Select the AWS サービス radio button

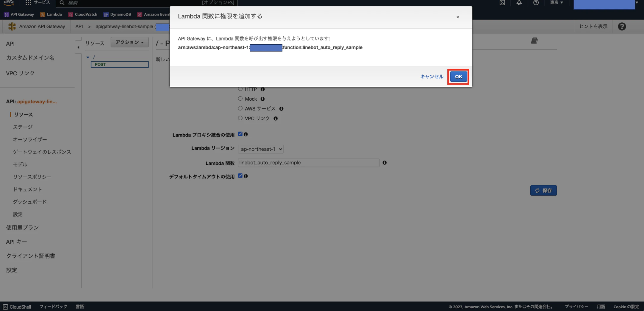click(240, 108)
